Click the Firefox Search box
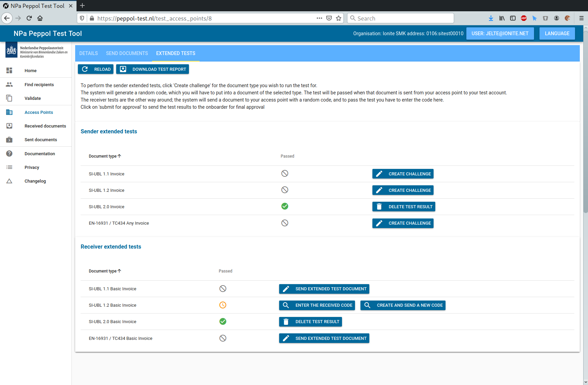 400,18
